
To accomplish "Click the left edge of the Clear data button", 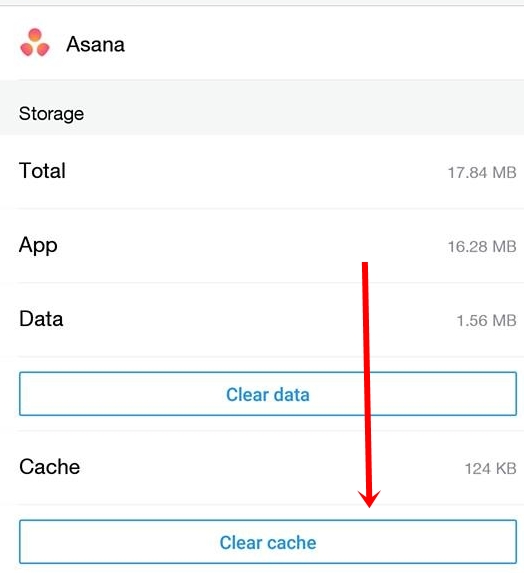I will click(21, 394).
